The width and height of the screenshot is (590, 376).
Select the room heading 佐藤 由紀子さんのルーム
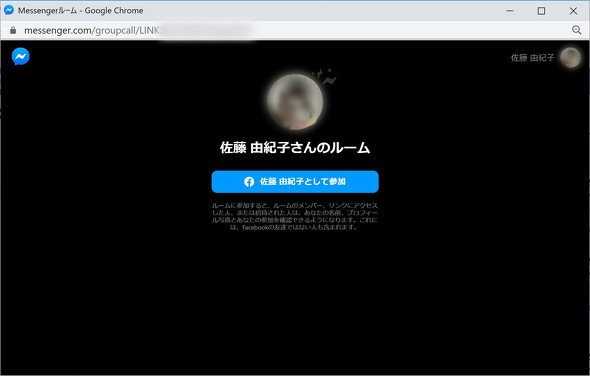(295, 148)
